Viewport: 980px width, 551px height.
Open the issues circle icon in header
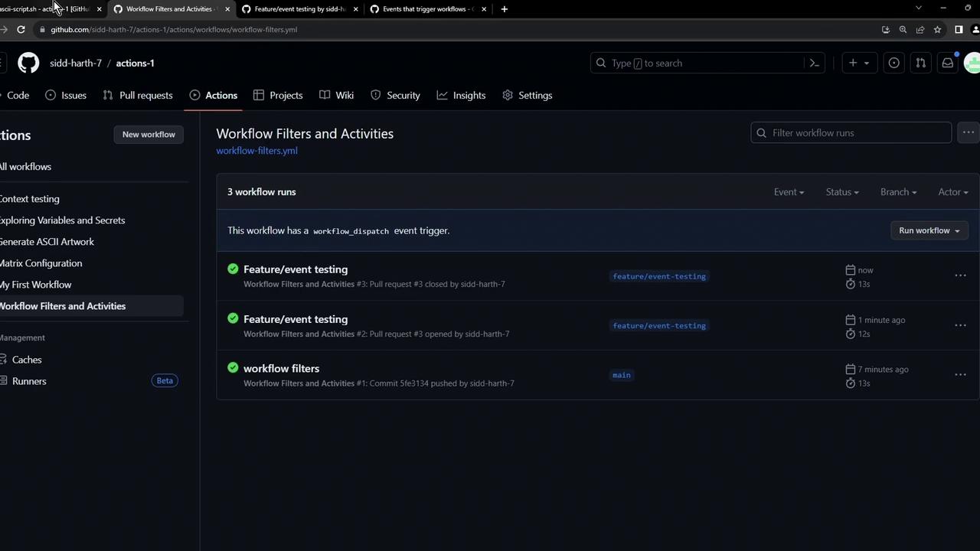point(893,63)
